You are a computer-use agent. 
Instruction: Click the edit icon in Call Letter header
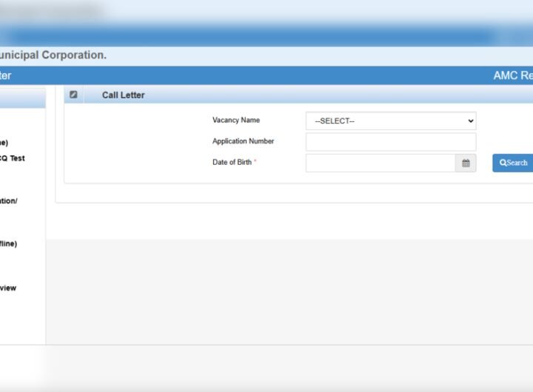pyautogui.click(x=73, y=95)
